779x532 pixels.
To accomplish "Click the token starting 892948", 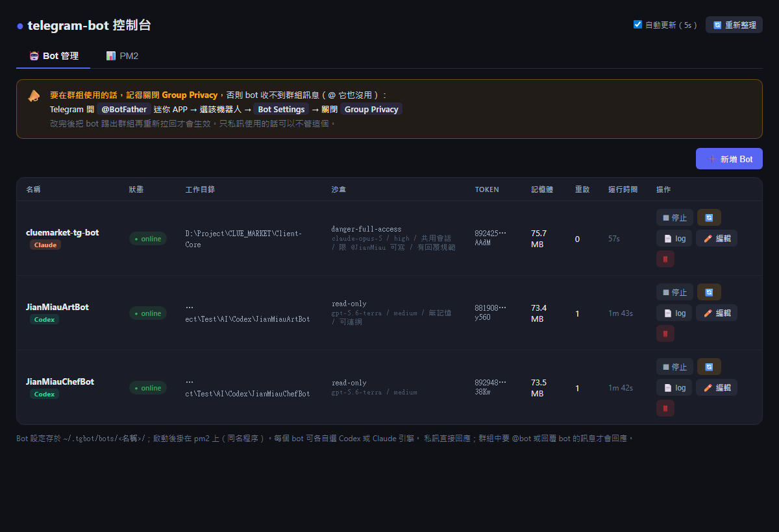I will coord(490,387).
